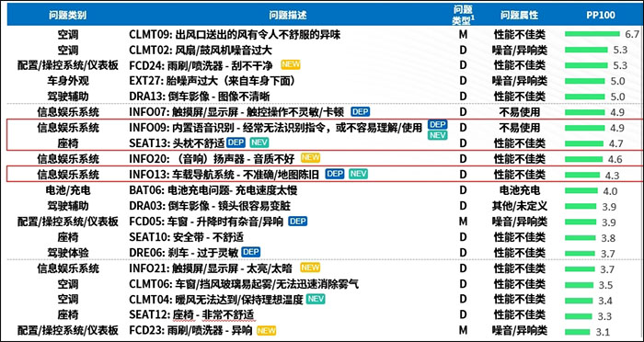Click the DEP badge on FCD05 车窗 row
The height and width of the screenshot is (342, 644).
(298, 222)
